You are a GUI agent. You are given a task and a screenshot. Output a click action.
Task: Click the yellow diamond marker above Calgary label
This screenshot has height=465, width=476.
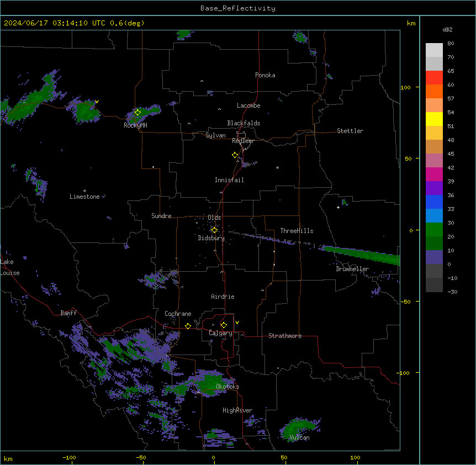tap(224, 325)
